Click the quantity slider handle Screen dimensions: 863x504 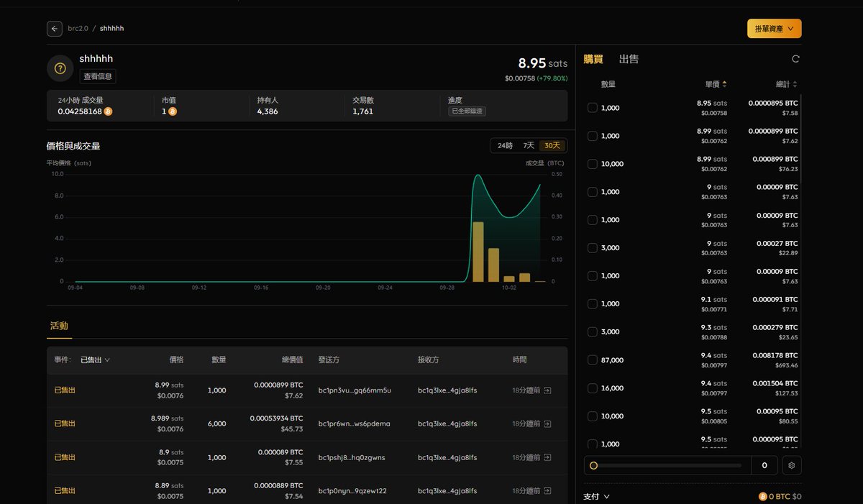click(593, 465)
